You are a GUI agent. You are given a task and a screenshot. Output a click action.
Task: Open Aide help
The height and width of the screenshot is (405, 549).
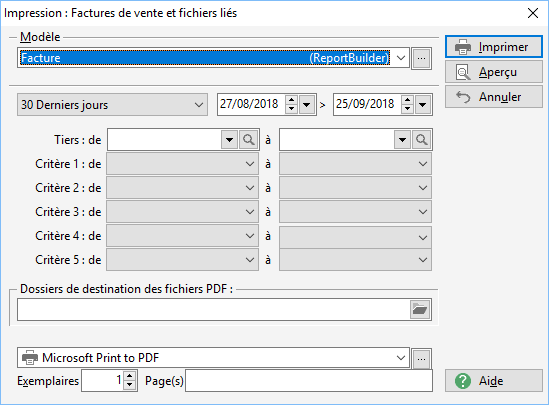click(494, 380)
